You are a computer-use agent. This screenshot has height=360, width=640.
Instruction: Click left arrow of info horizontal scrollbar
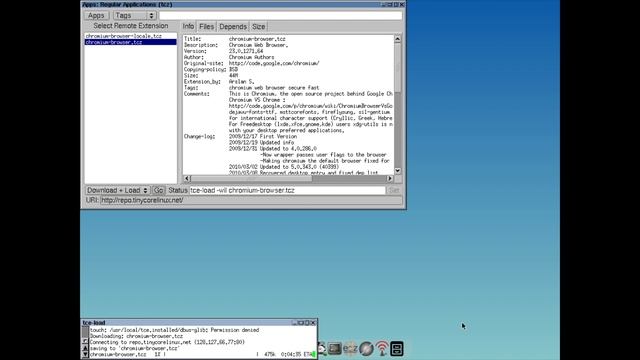coord(187,178)
